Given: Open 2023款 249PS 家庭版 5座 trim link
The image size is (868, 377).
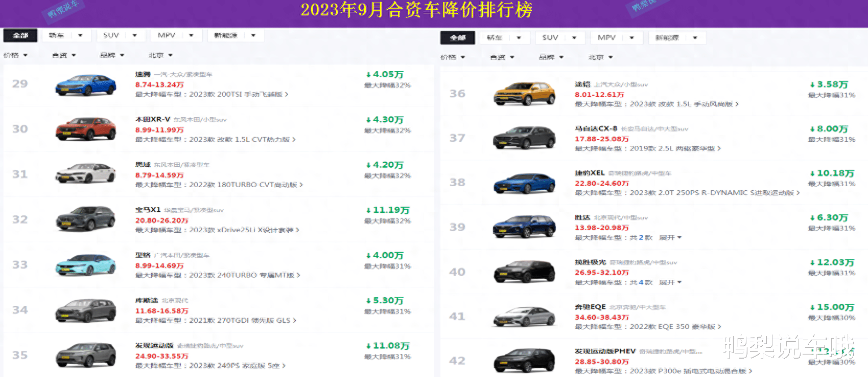Looking at the screenshot, I should point(237,366).
